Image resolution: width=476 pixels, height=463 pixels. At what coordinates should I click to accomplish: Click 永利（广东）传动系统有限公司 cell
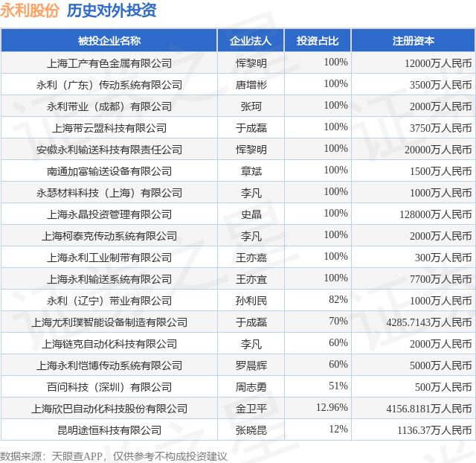[x=109, y=85]
